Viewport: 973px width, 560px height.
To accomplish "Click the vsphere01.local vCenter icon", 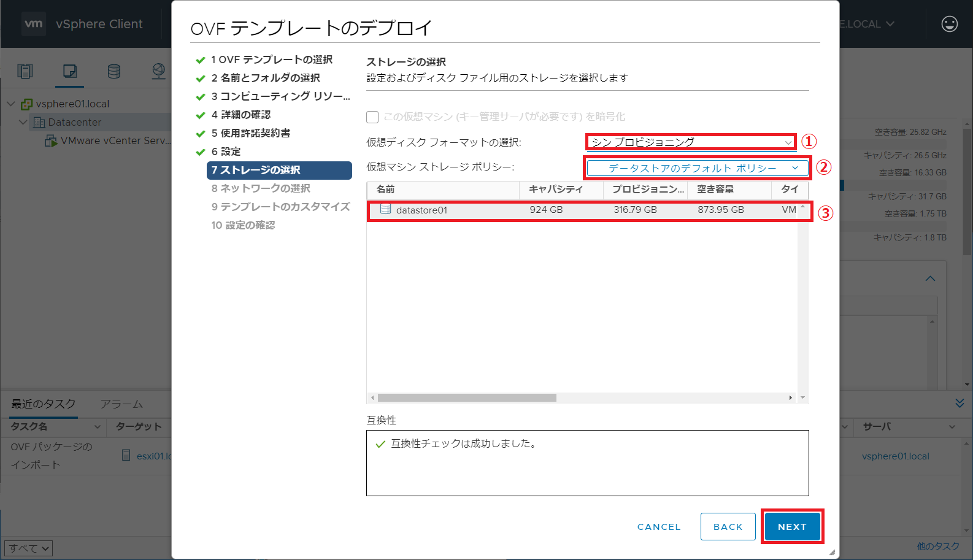I will pyautogui.click(x=27, y=104).
